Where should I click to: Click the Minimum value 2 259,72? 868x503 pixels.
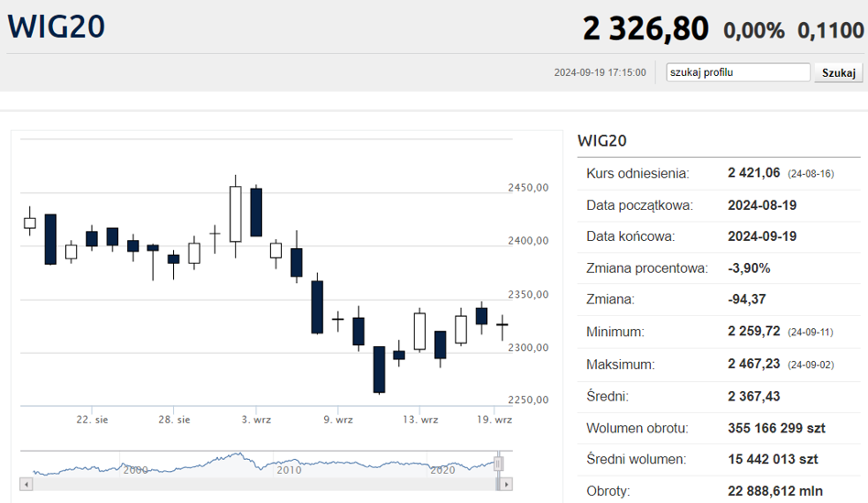tap(754, 332)
